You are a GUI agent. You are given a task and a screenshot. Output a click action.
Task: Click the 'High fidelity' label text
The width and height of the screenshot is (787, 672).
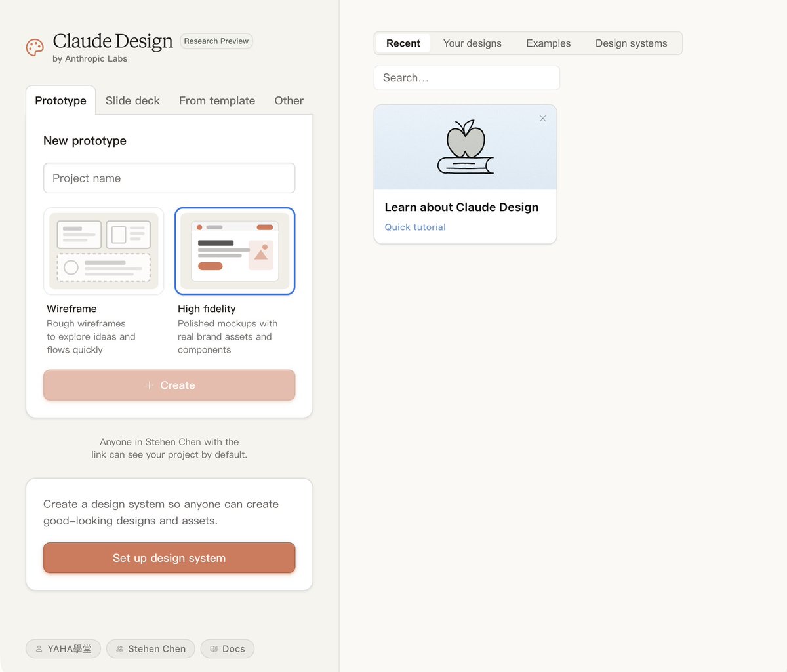207,309
